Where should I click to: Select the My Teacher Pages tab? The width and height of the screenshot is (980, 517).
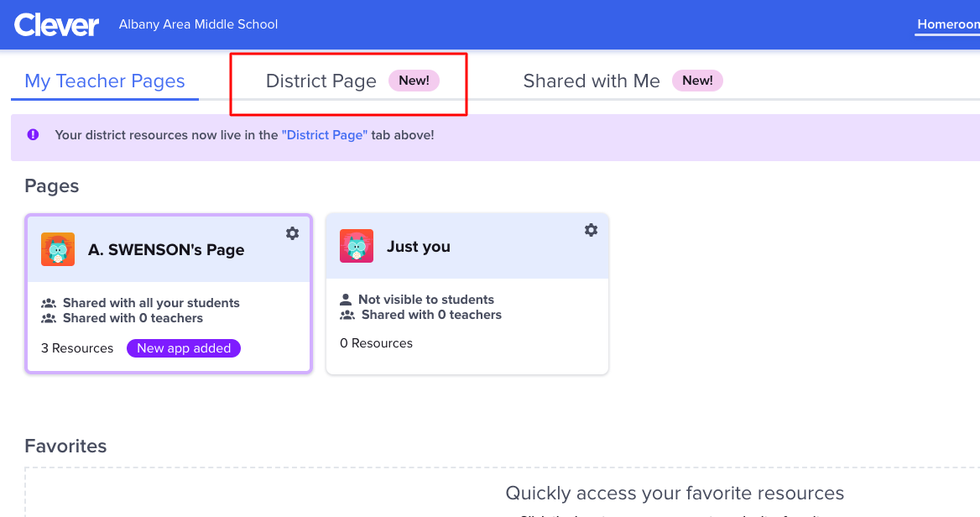pos(105,81)
